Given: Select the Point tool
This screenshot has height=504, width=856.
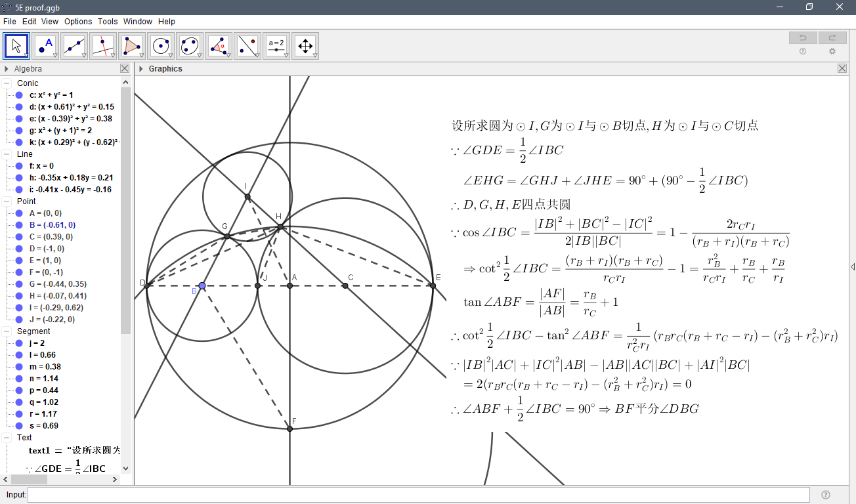Looking at the screenshot, I should coord(45,45).
